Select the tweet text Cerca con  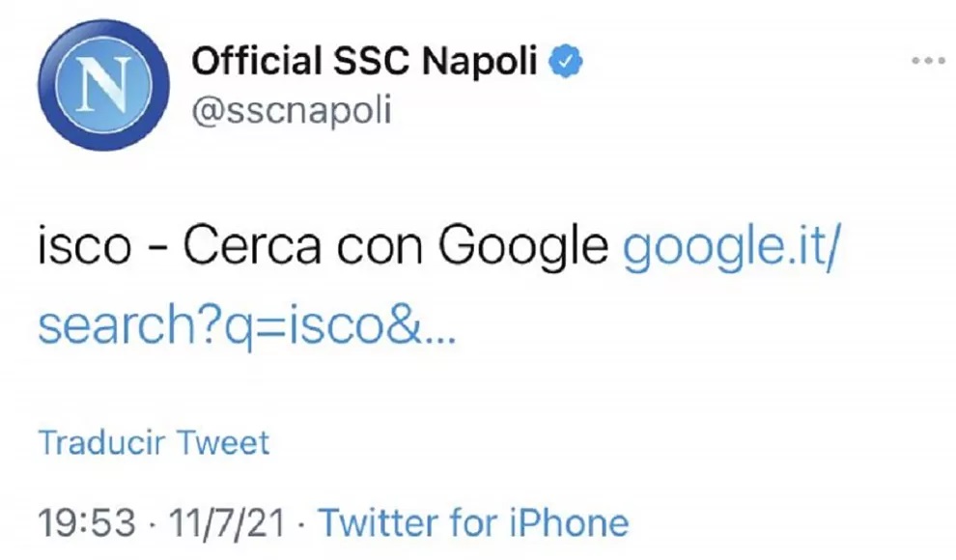tap(303, 245)
